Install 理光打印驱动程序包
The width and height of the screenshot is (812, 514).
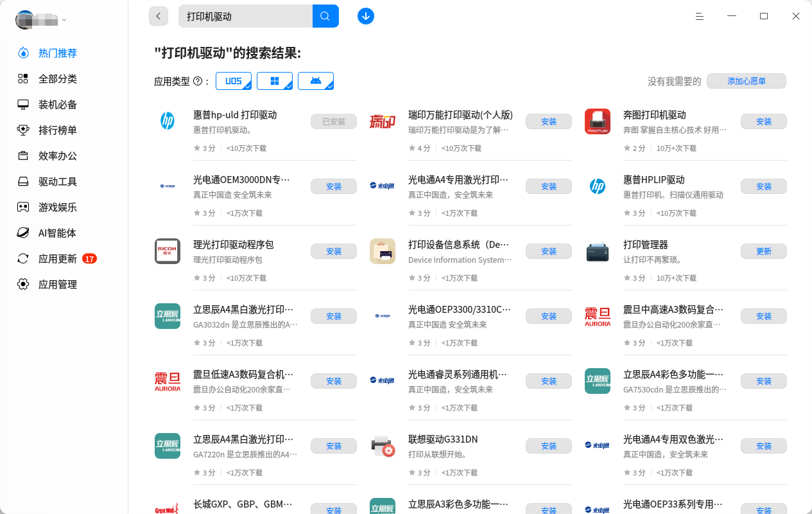tap(334, 251)
